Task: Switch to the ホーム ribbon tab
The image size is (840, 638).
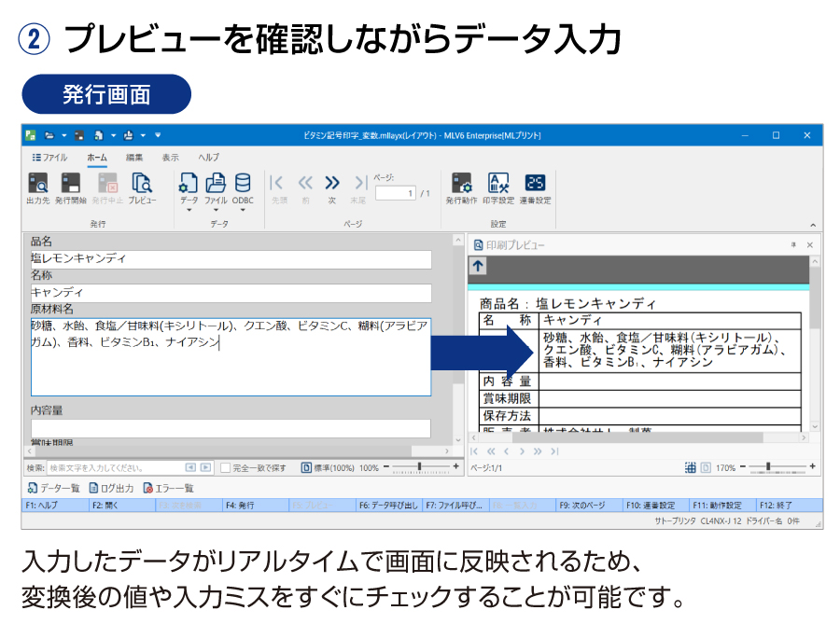Action: [97, 158]
